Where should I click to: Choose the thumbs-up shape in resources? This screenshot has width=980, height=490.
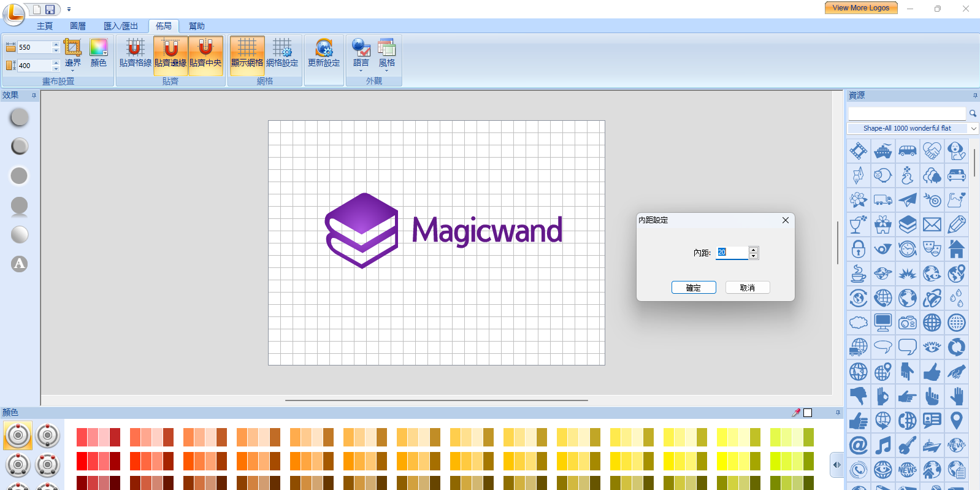click(932, 372)
